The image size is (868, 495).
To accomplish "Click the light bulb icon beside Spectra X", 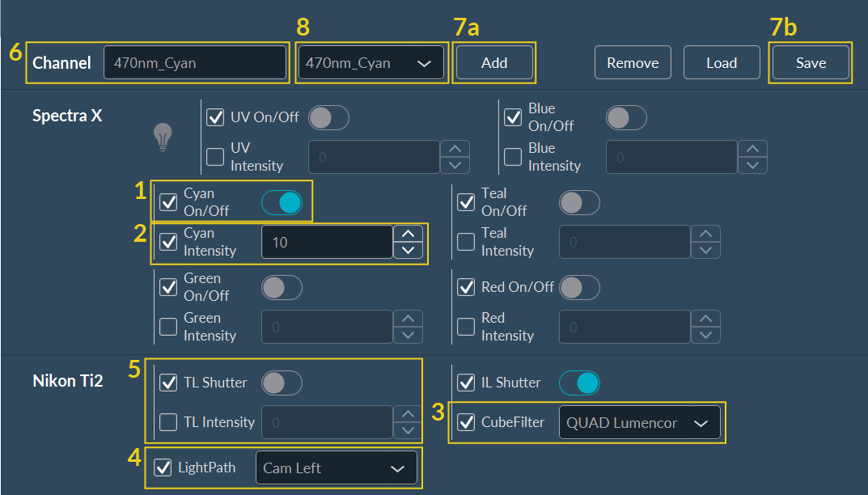I will (x=162, y=137).
